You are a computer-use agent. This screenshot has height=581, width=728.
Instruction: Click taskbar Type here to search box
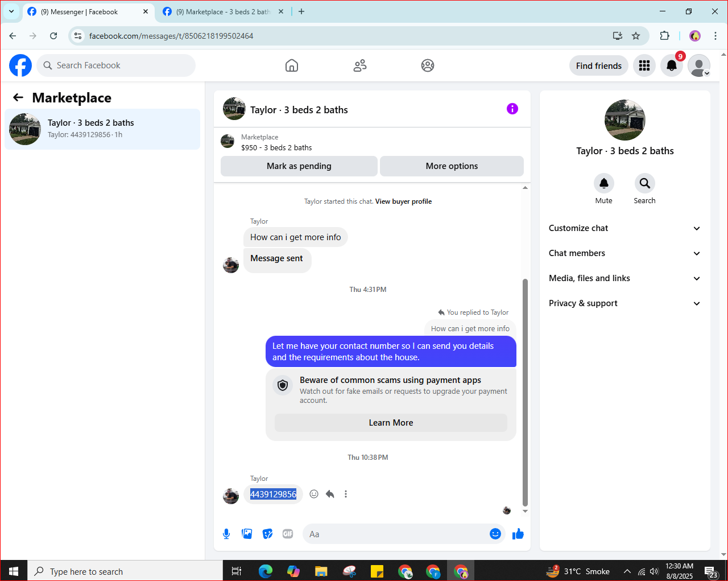(125, 571)
